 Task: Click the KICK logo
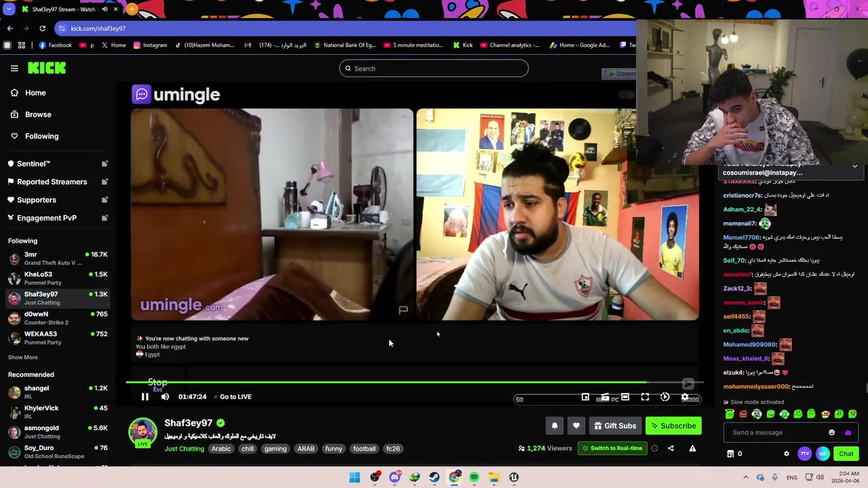point(47,68)
